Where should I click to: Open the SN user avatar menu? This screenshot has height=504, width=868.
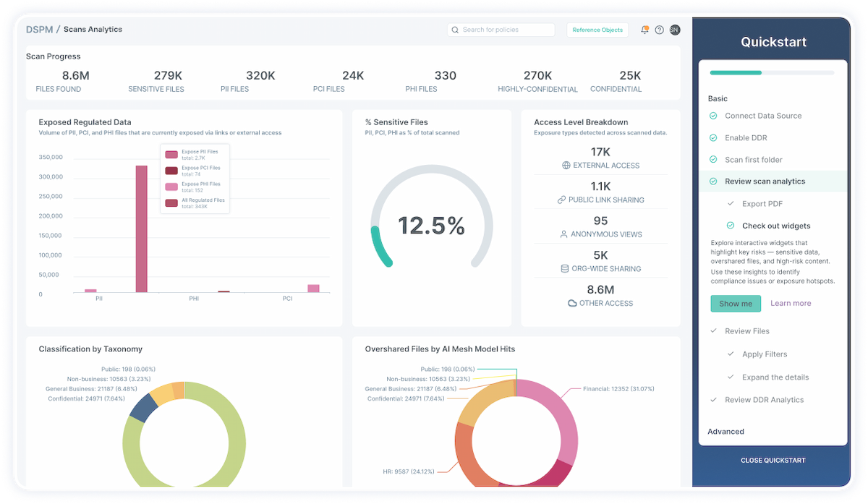pyautogui.click(x=673, y=29)
